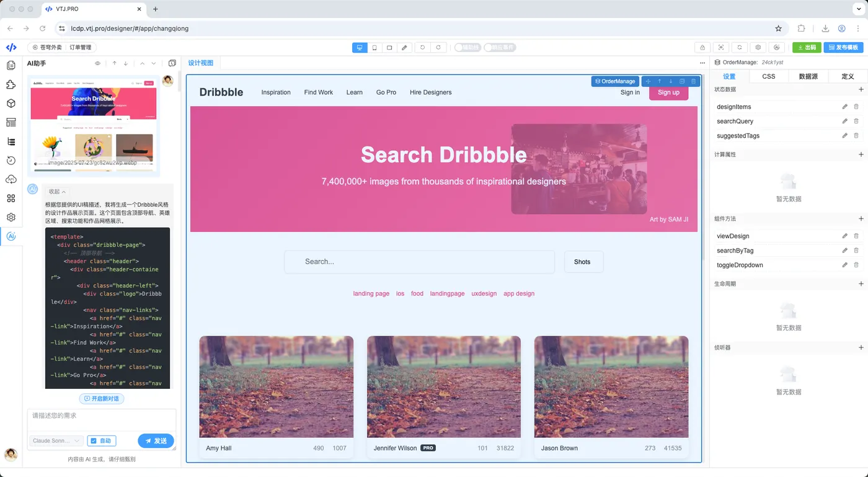Switch to the 设置 settings tab
The image size is (868, 477).
click(x=729, y=76)
